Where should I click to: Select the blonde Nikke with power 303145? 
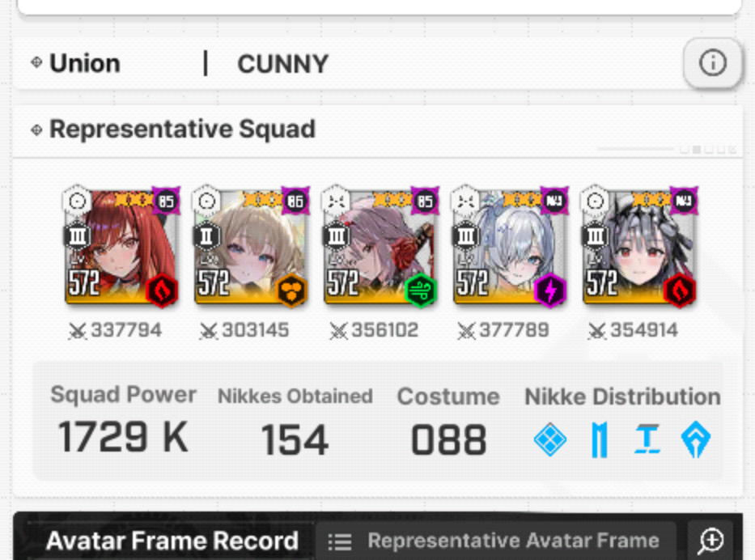click(x=251, y=246)
